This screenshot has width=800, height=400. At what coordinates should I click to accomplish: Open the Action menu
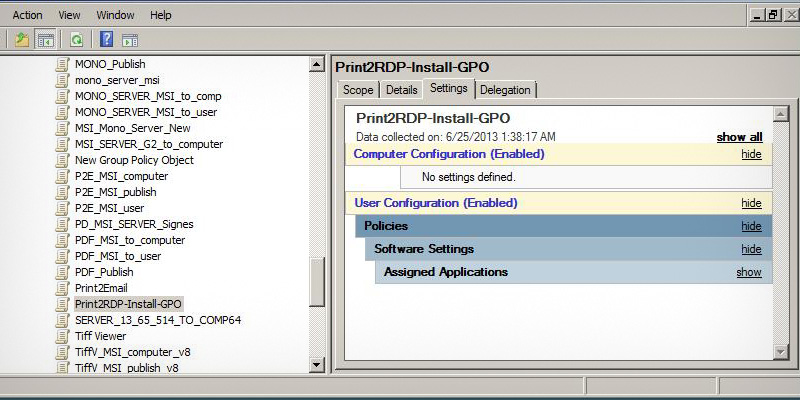[27, 15]
